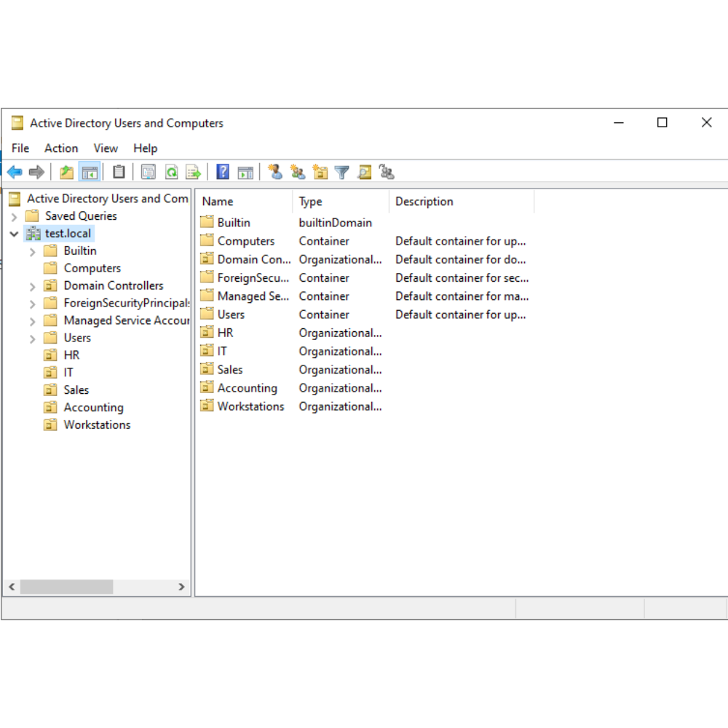Expand the Users tree node

[33, 339]
